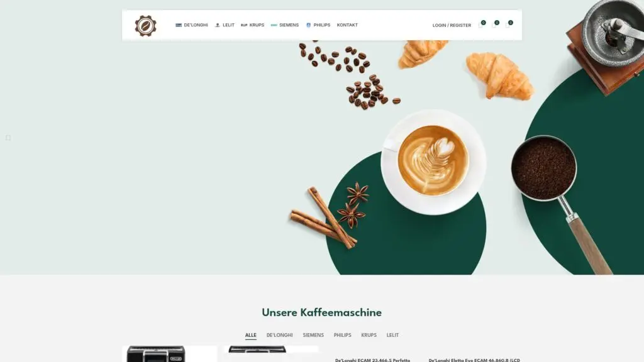
Task: Click the coffee bean gear logo
Action: (145, 25)
